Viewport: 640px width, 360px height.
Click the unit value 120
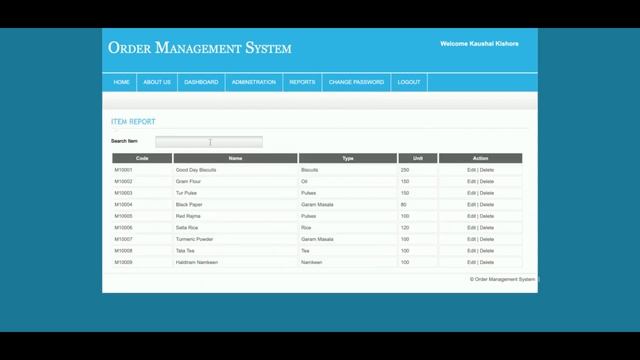(404, 227)
